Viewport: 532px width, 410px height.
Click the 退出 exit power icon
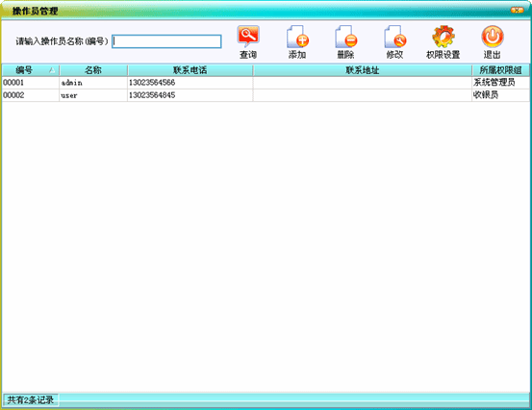click(x=493, y=36)
